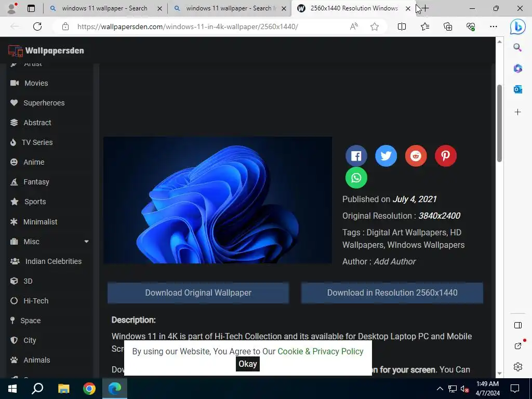Open the Collections panel

coord(448,26)
